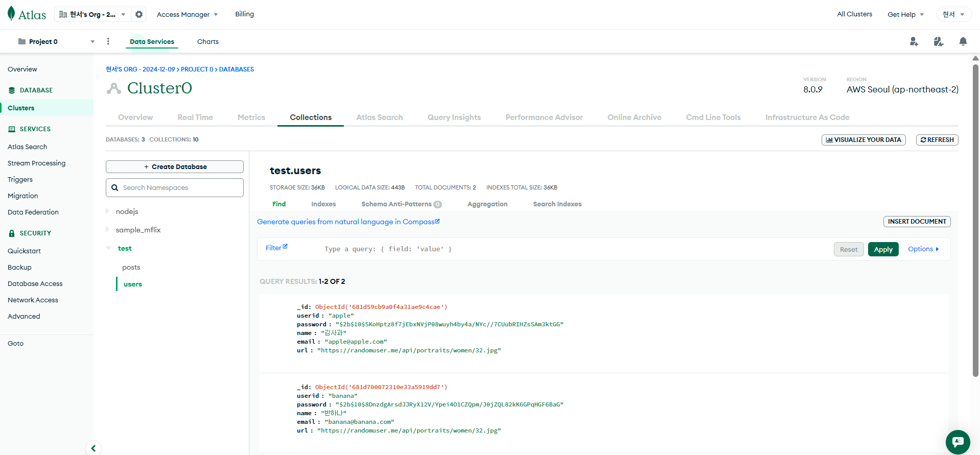980x455 pixels.
Task: Click the Atlas leaf logo
Action: pos(11,14)
